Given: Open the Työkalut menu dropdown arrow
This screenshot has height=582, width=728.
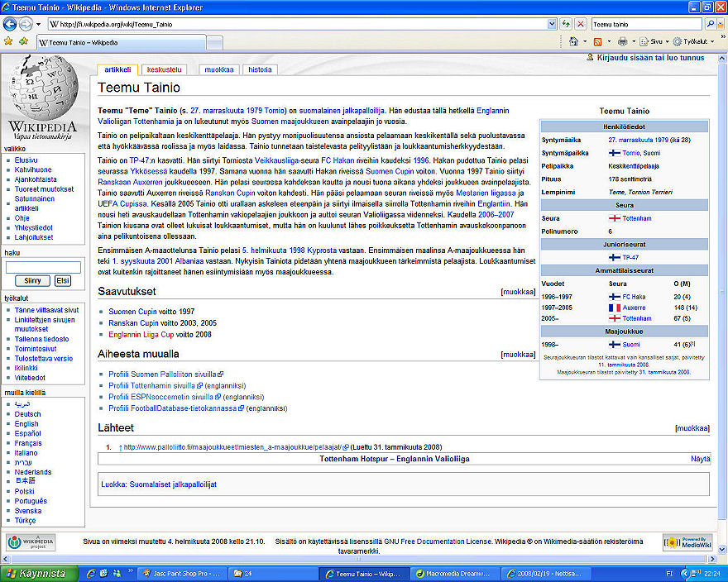Looking at the screenshot, I should 712,41.
